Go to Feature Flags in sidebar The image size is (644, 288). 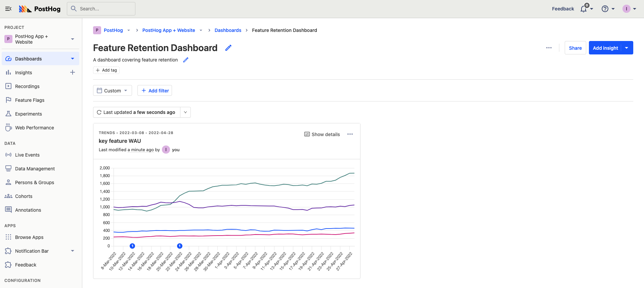point(30,100)
